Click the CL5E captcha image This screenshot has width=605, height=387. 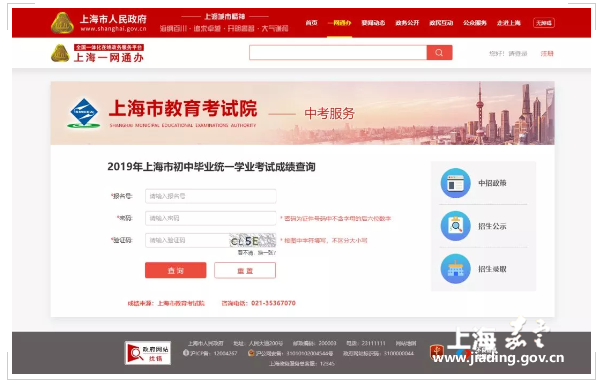[x=253, y=240]
